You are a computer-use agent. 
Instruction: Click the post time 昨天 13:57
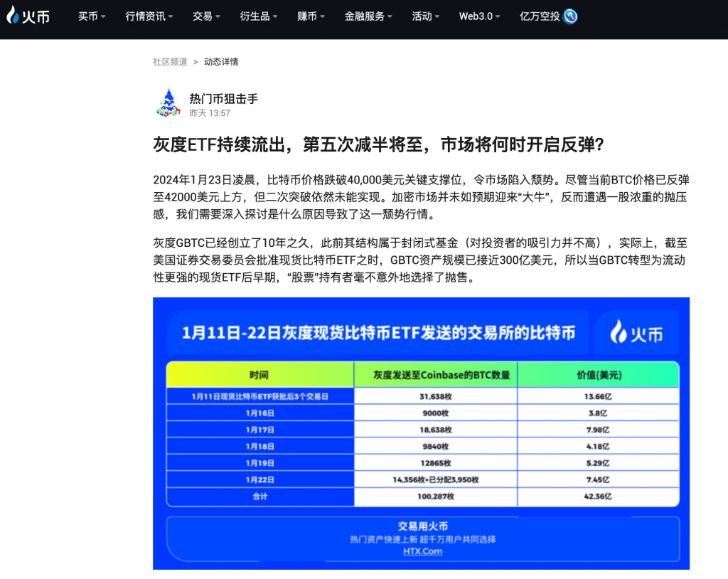click(210, 113)
